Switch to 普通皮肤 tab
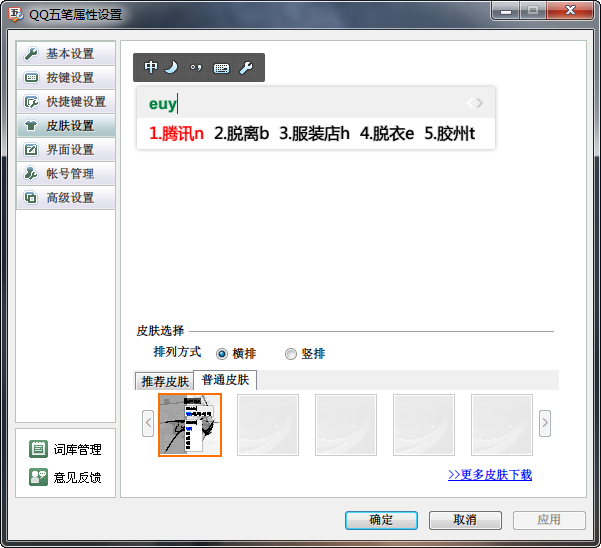 point(225,380)
